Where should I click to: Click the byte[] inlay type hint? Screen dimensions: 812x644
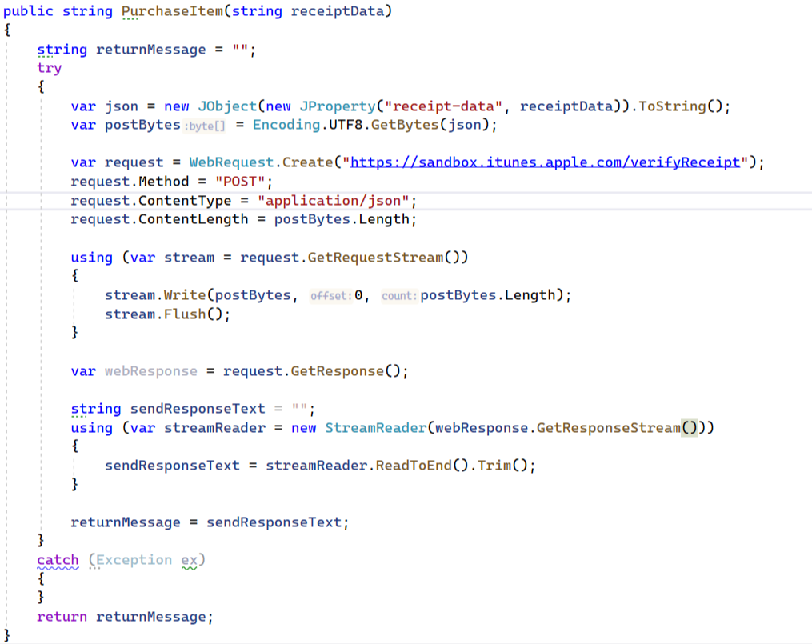click(x=204, y=126)
